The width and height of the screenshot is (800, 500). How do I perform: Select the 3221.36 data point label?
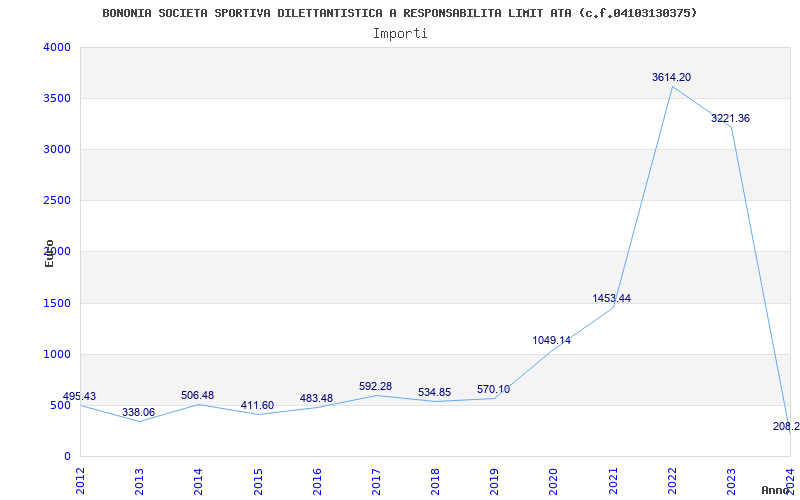click(731, 118)
